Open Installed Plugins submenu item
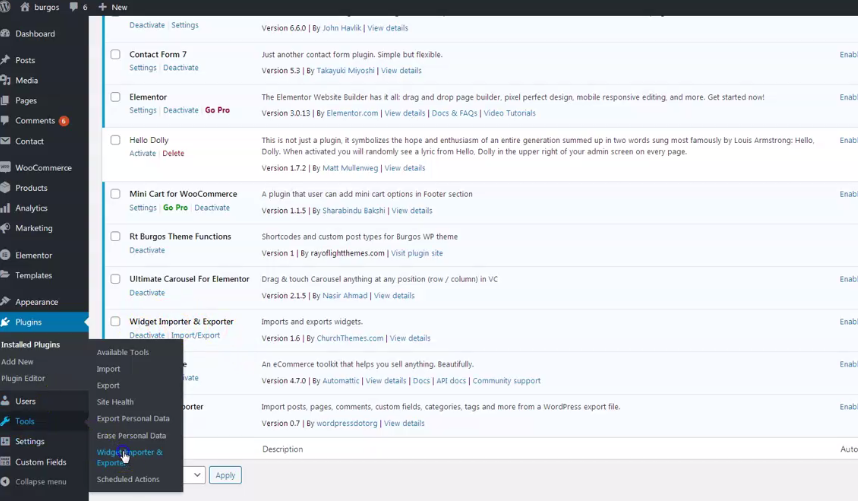 [31, 345]
